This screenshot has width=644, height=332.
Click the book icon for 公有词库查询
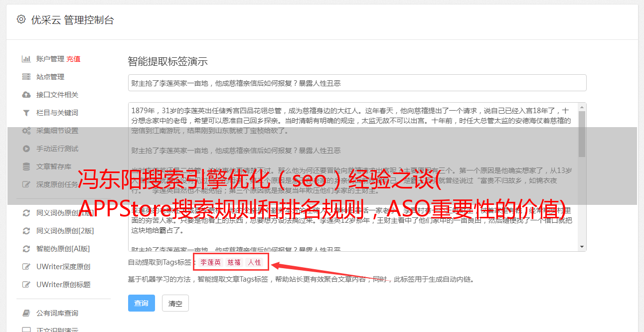[26, 313]
